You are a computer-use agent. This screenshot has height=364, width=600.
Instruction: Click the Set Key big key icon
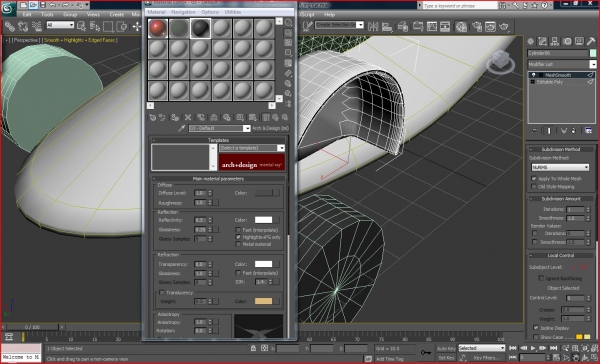point(426,352)
